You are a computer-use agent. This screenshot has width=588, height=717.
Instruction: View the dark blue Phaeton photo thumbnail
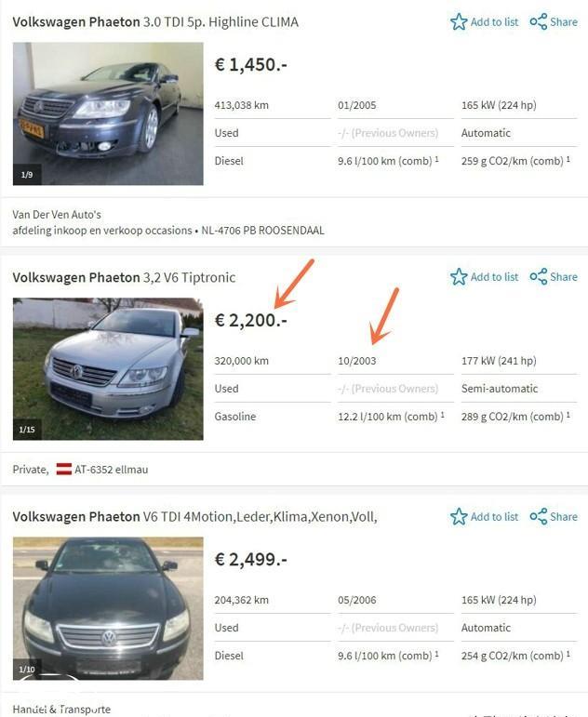click(x=108, y=113)
